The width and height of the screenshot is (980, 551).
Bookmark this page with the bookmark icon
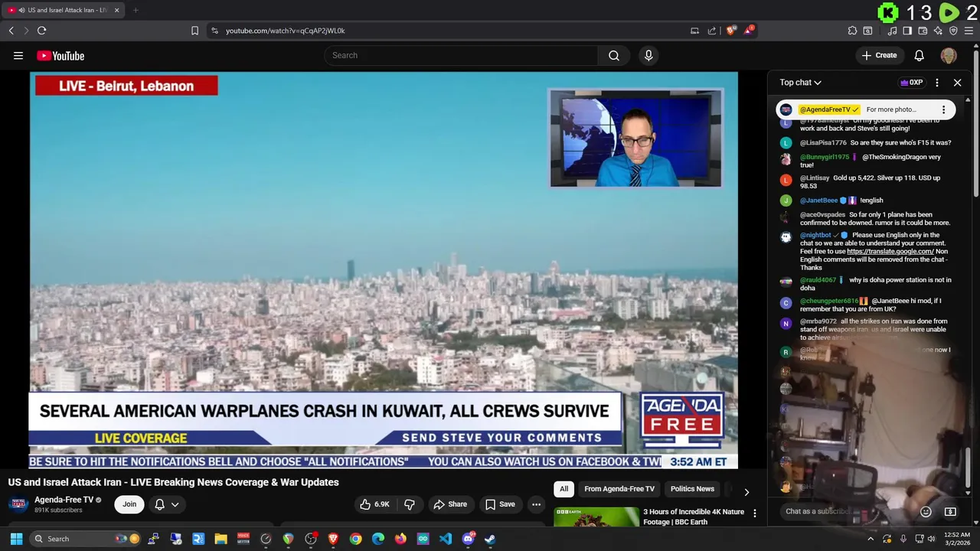point(194,31)
